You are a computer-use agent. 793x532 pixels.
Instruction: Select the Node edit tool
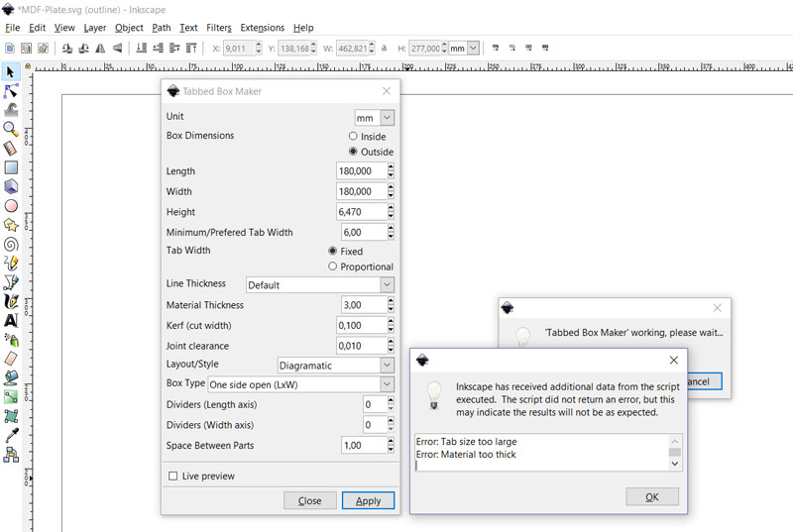pos(11,91)
